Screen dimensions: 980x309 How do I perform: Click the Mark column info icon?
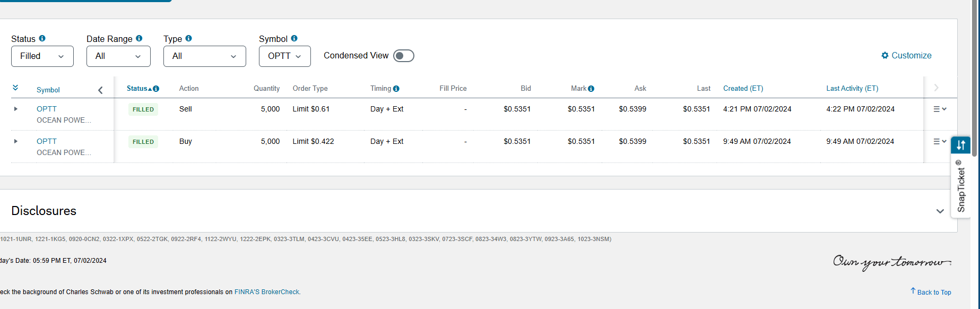coord(591,89)
